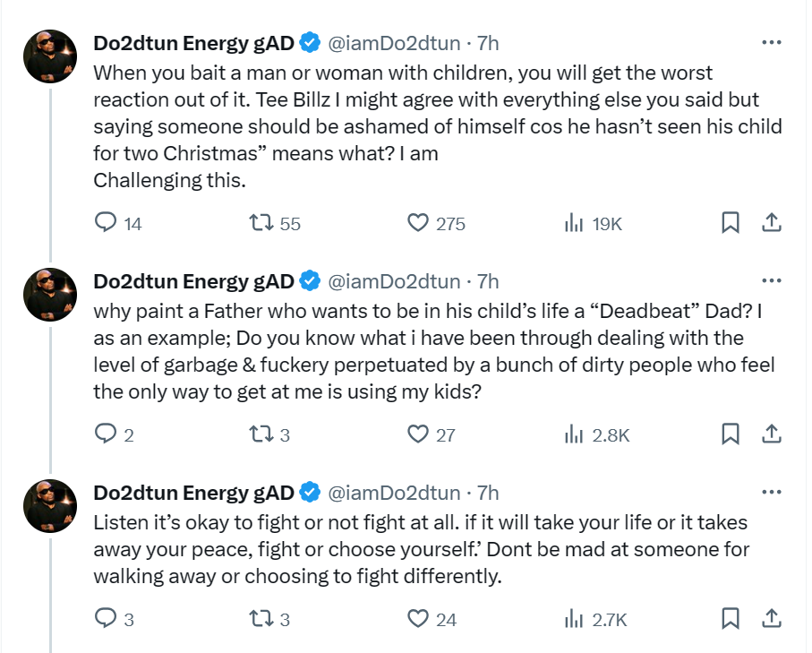Click the retweet icon on the second tweet
812x653 pixels.
tap(264, 434)
